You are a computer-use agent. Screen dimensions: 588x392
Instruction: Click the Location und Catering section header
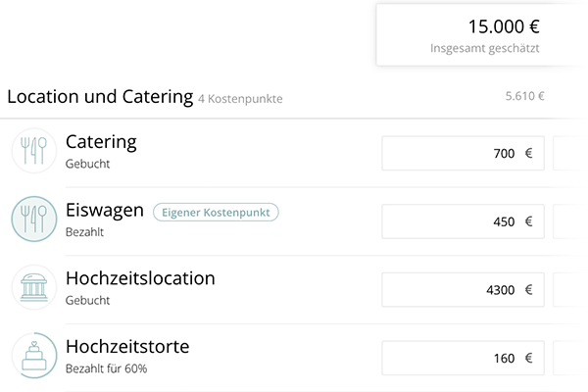point(100,97)
